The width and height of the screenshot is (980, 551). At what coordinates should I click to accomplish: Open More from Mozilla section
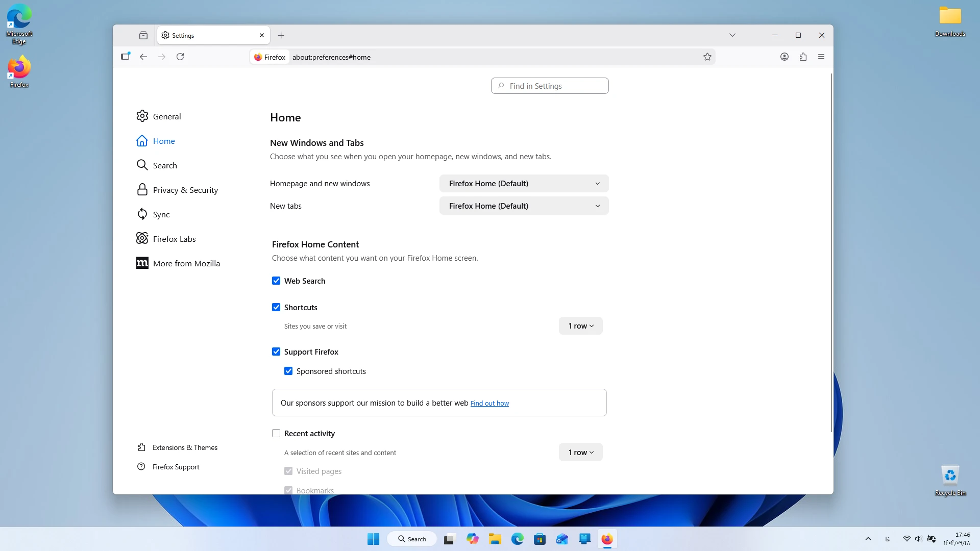(178, 263)
